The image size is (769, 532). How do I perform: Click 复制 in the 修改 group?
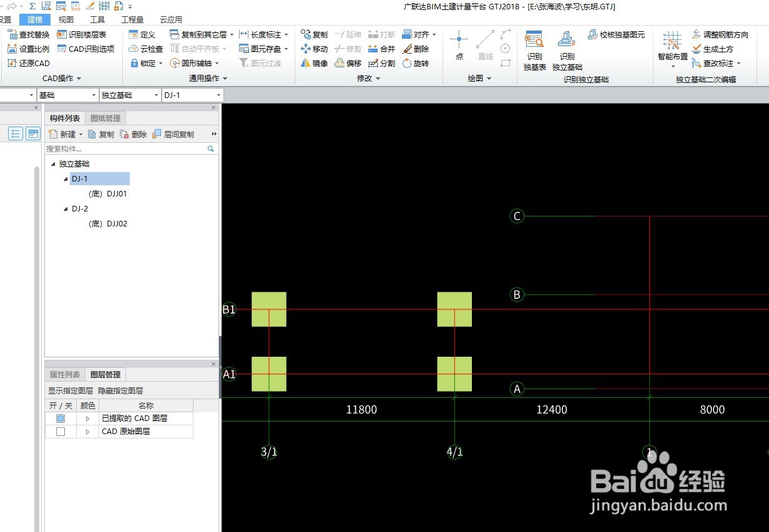(x=314, y=35)
